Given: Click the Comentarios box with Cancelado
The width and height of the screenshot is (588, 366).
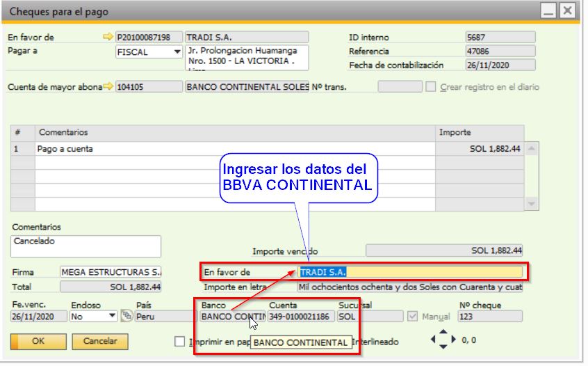Looking at the screenshot, I should pos(86,246).
